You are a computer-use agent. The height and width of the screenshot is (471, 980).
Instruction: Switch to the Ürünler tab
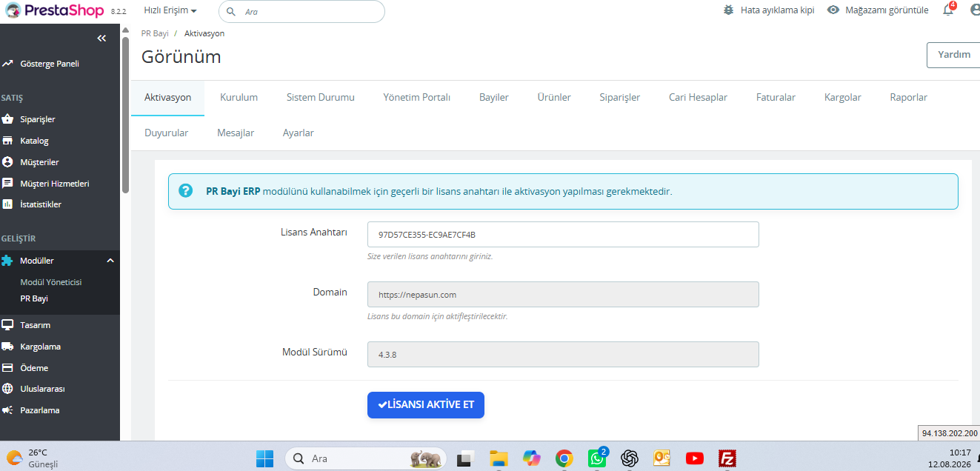tap(554, 98)
